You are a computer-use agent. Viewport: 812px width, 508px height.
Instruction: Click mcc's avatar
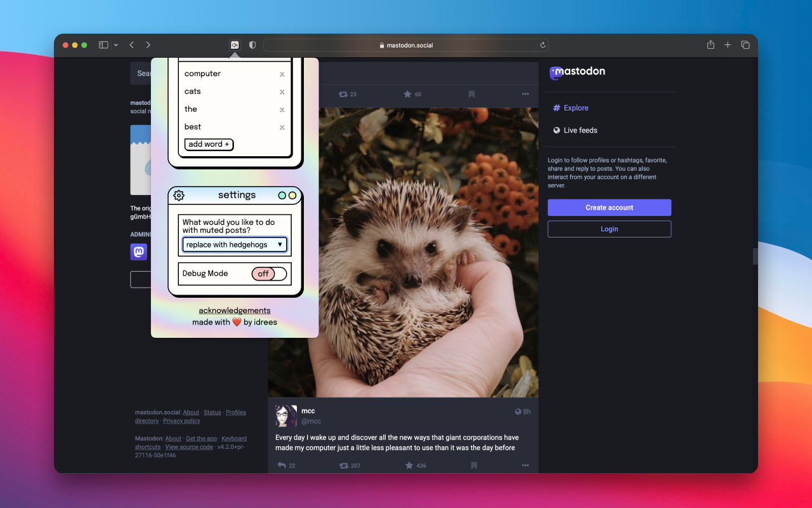coord(286,416)
